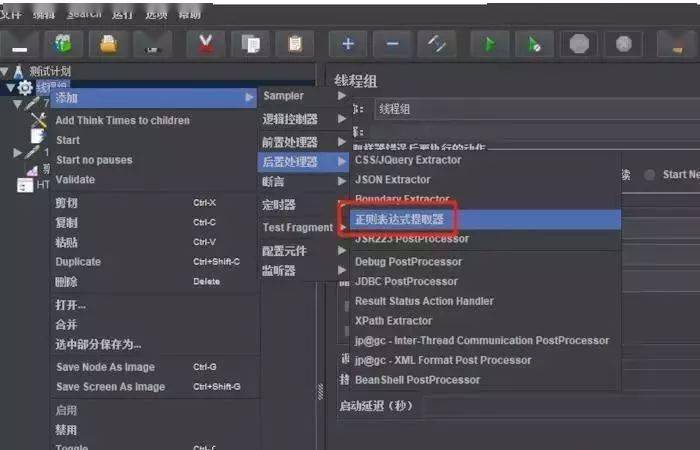Choose Save Node As Image
Viewport: 700px width, 450px height.
(153, 367)
